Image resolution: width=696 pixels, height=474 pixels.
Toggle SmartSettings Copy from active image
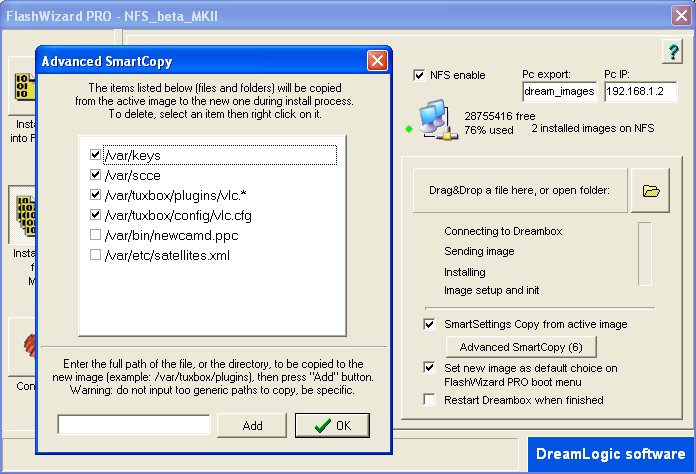pyautogui.click(x=429, y=324)
